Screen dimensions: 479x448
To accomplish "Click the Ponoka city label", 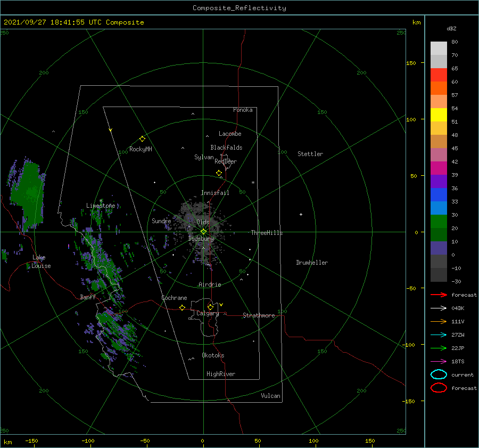I will point(243,110).
